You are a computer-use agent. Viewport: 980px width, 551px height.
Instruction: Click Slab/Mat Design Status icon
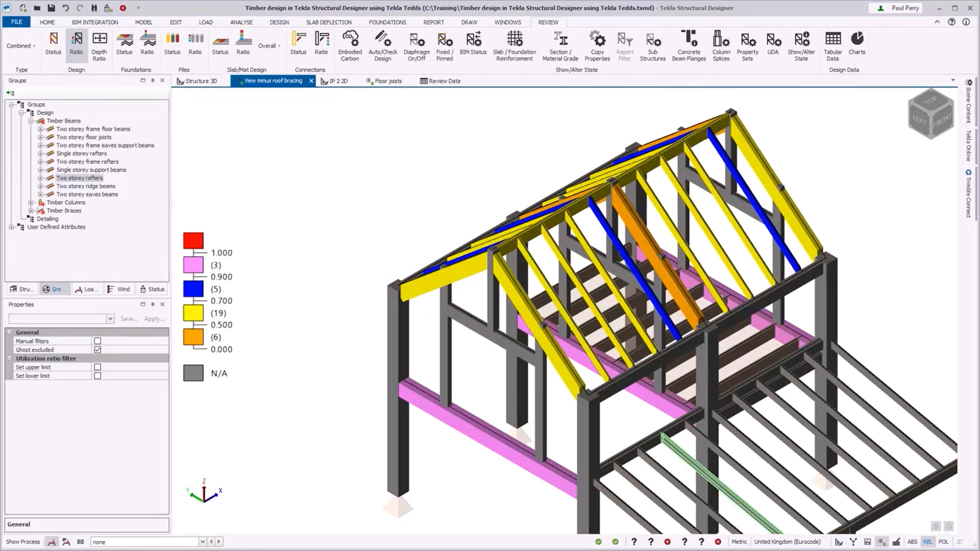click(x=220, y=44)
